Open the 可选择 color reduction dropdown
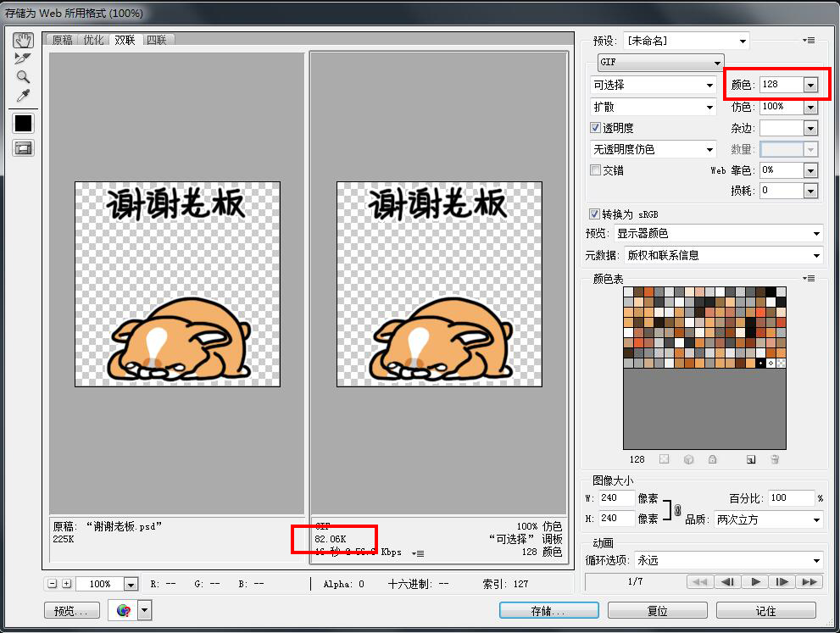 pos(653,85)
